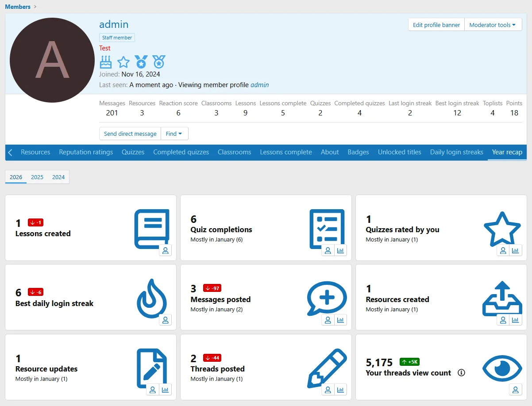532x406 pixels.
Task: Click chart icon on Quizzes rated by you card
Action: click(516, 250)
